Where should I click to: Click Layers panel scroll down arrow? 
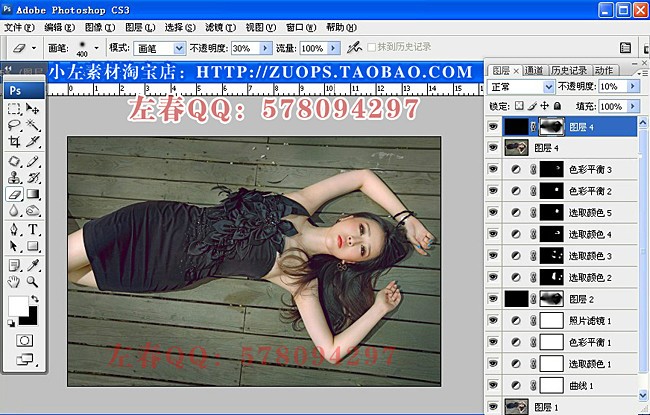(x=643, y=395)
